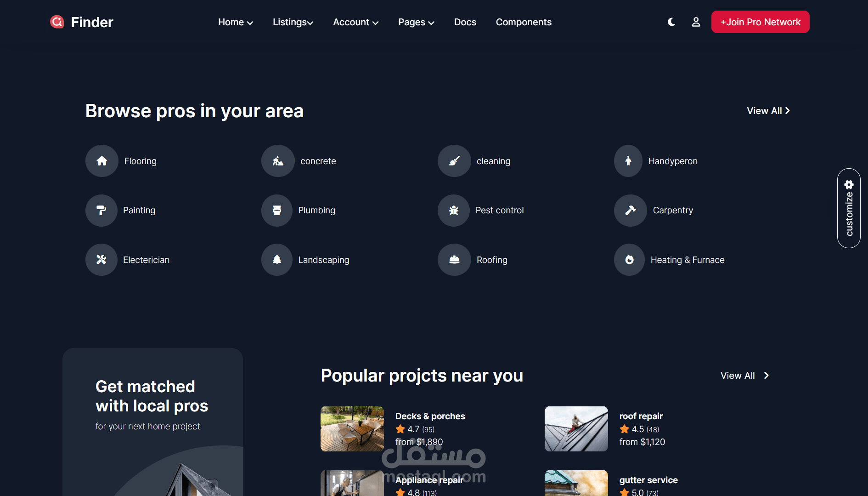Screen dimensions: 868x496
Task: Click the customize gear icon
Action: (849, 185)
